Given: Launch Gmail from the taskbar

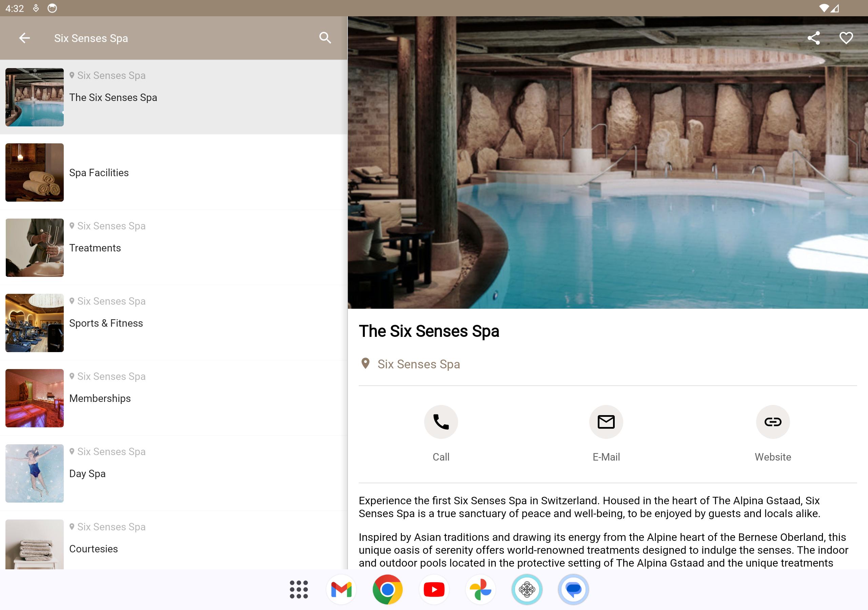Looking at the screenshot, I should click(341, 590).
